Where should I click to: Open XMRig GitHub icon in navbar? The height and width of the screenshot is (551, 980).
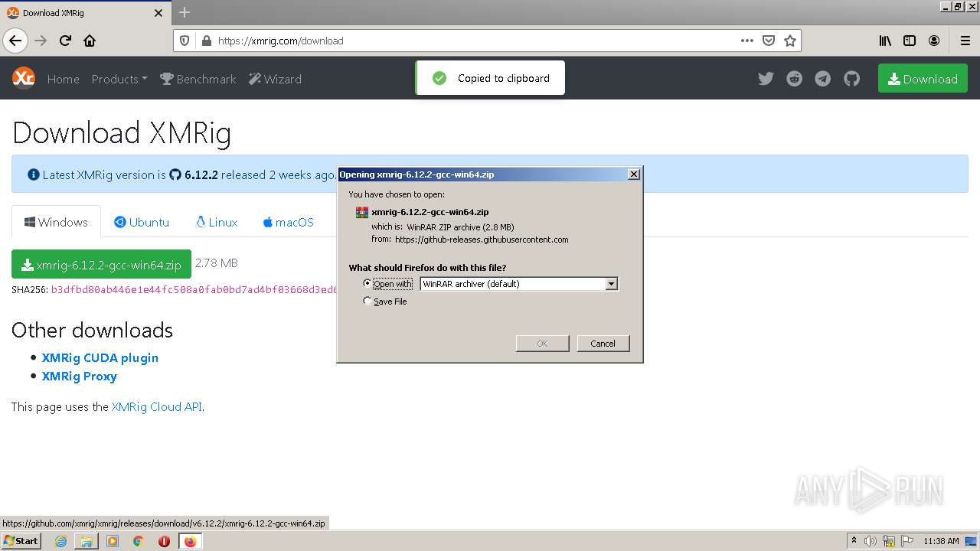[x=851, y=79]
